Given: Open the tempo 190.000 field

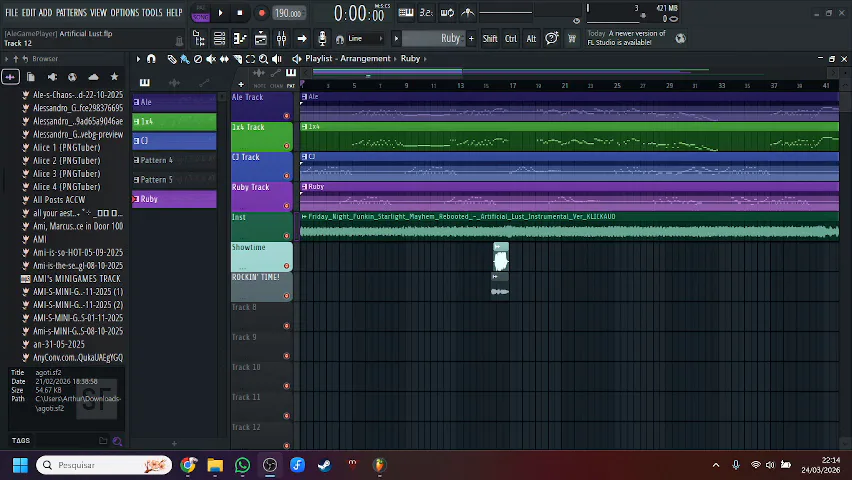Looking at the screenshot, I should (288, 13).
